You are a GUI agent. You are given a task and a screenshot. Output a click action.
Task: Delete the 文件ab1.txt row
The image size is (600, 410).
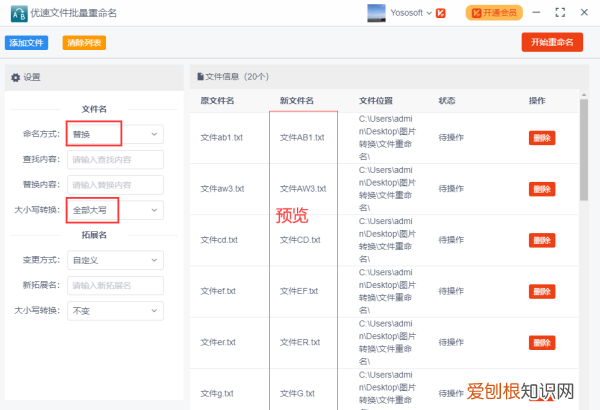pos(541,138)
